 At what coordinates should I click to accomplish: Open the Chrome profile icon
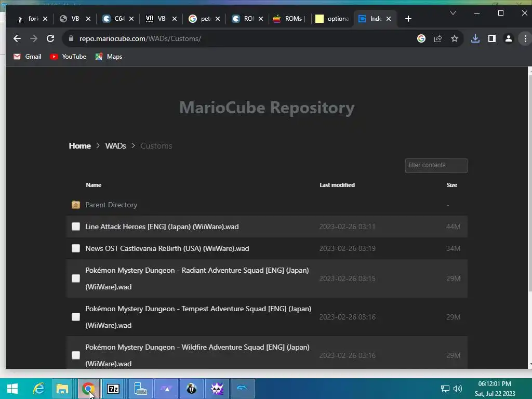click(508, 38)
